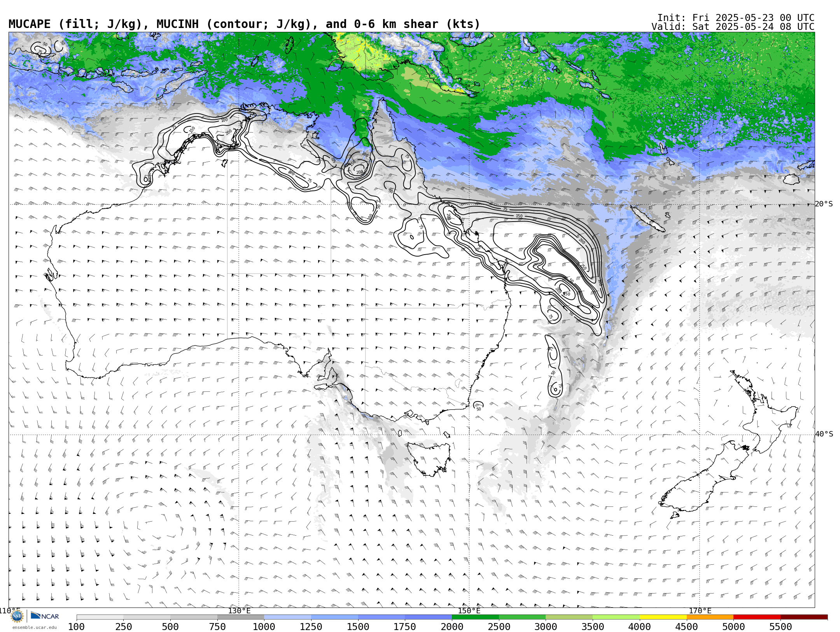Pick the olive 3000–3500 colorbar swatch
Image resolution: width=840 pixels, height=632 pixels.
pyautogui.click(x=569, y=617)
